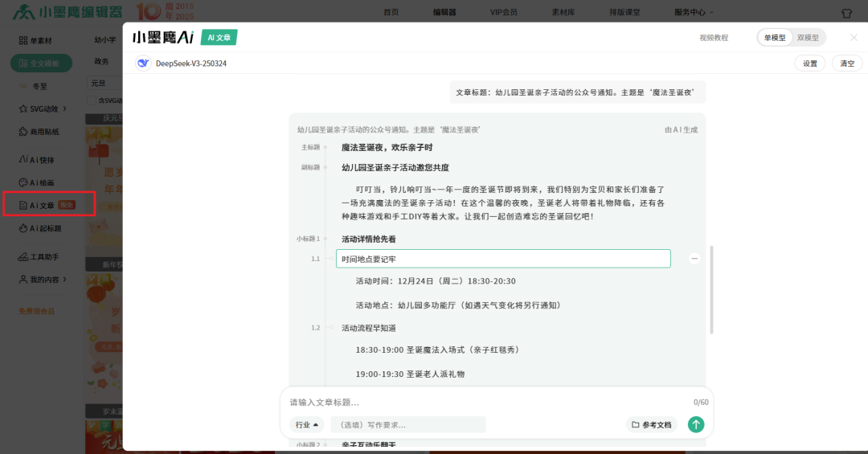Open the 行业 dropdown
The height and width of the screenshot is (454, 868).
307,424
